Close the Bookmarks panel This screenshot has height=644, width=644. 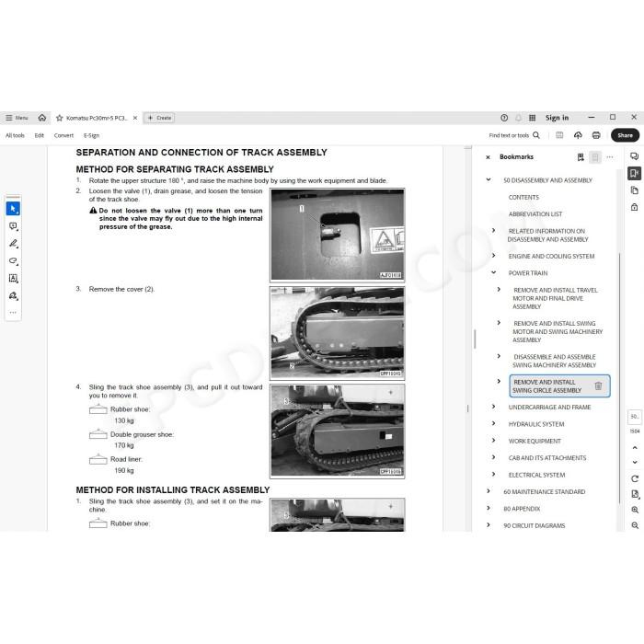pos(488,157)
